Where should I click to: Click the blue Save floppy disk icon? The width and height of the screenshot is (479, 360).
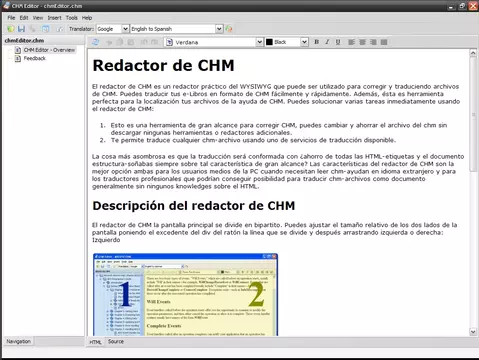[21, 29]
